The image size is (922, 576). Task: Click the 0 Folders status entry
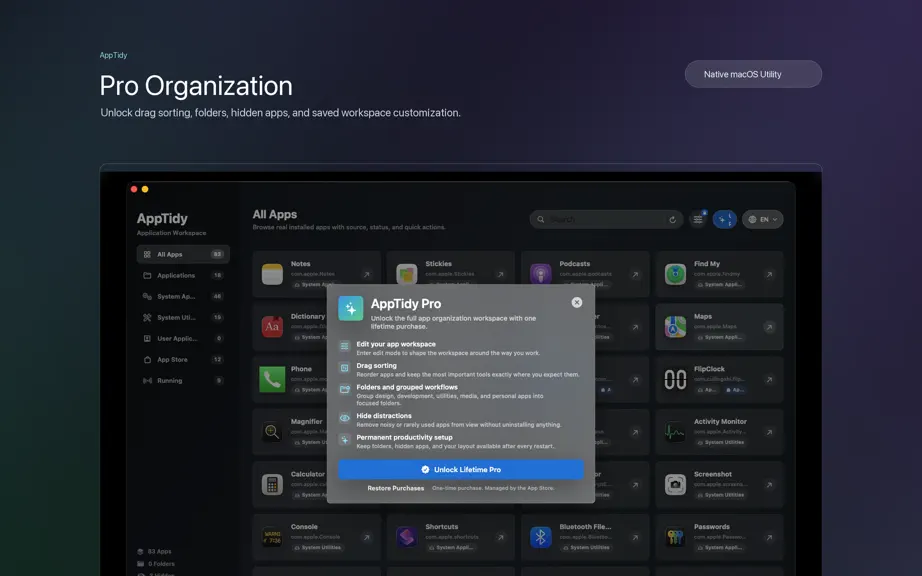tap(156, 564)
